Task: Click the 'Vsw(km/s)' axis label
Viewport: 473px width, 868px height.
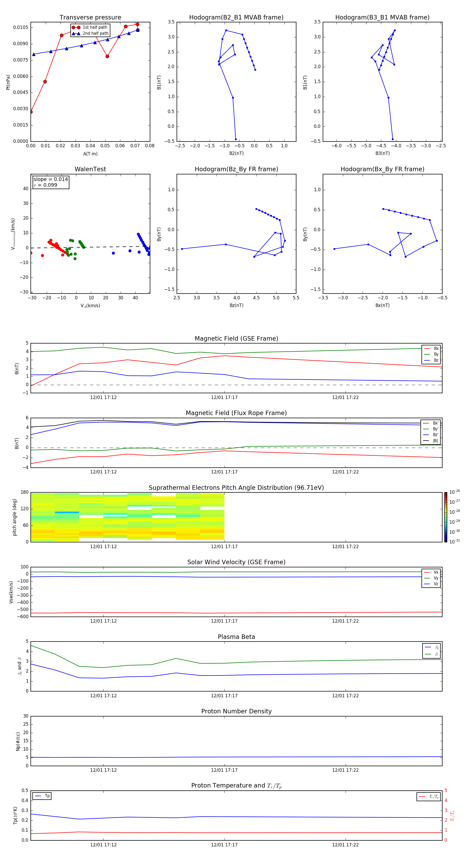Action: 11,592
